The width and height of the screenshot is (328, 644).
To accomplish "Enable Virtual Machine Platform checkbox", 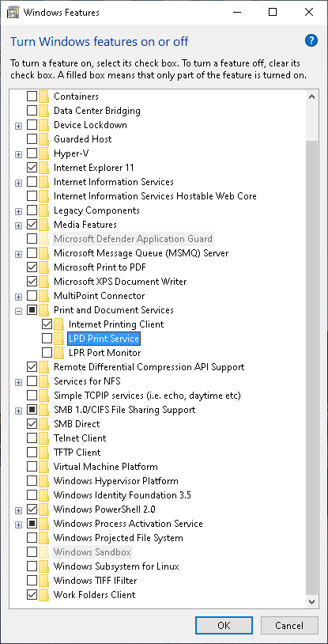I will [x=32, y=467].
